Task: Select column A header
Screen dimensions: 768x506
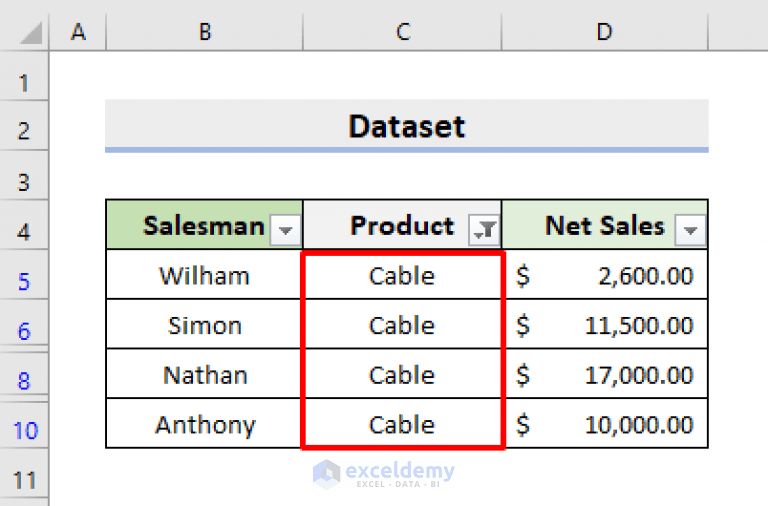Action: click(78, 32)
